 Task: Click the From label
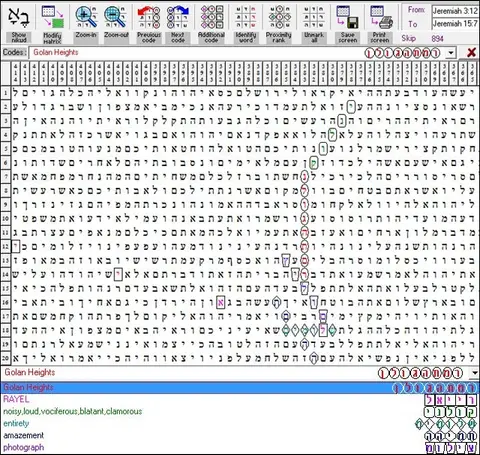coord(416,10)
